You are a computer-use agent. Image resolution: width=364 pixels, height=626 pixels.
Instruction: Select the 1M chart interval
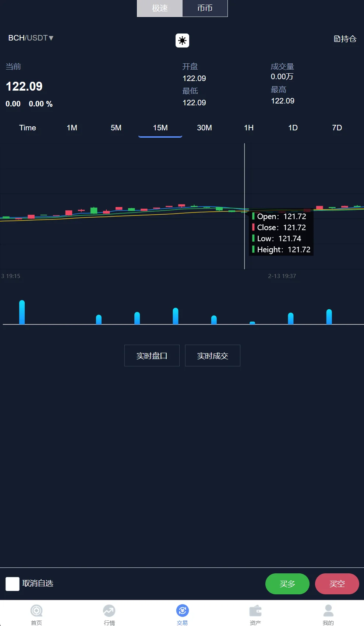tap(72, 128)
